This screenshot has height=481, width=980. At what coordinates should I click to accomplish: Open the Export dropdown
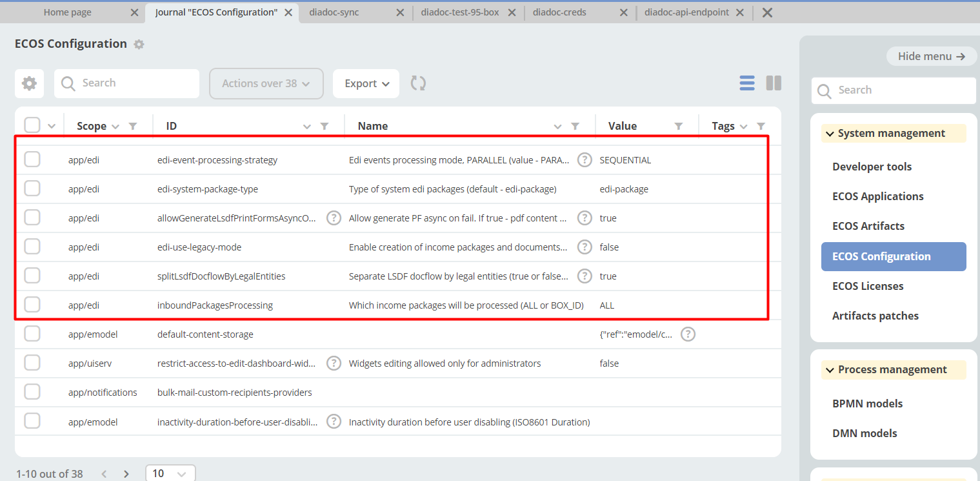(366, 83)
